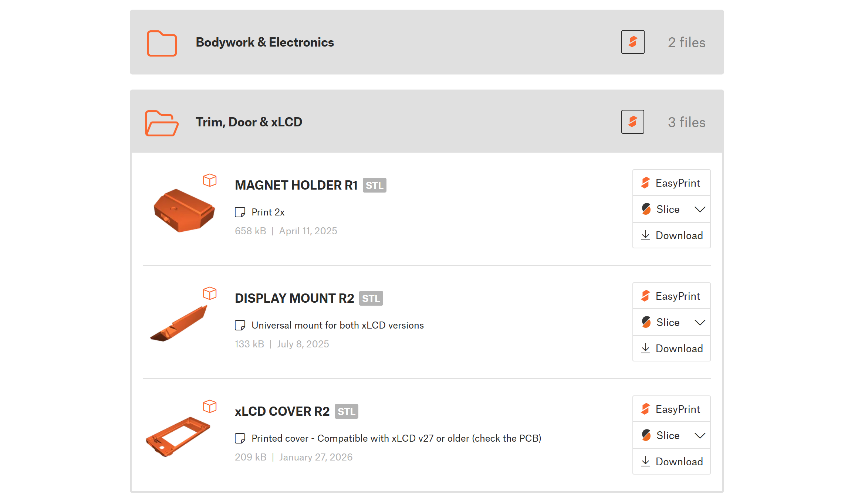Viewport: 868px width, 503px height.
Task: Expand Slice dropdown for DISPLAY MOUNT R2
Action: (x=700, y=323)
